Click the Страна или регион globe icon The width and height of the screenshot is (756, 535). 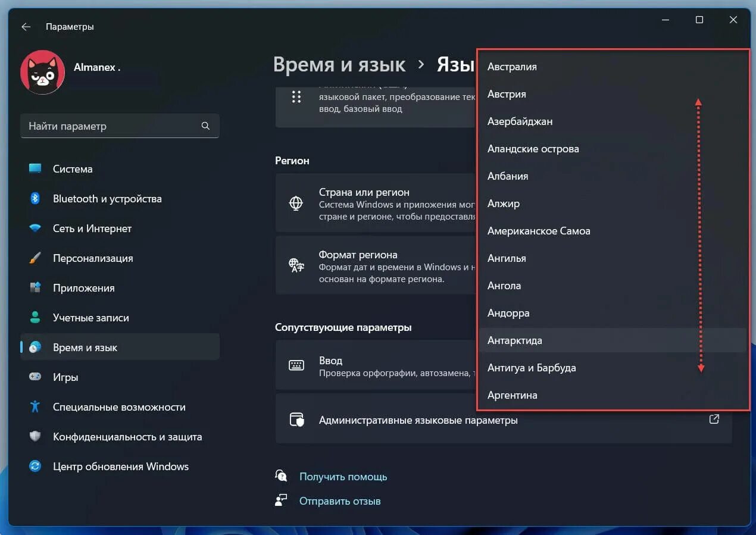point(296,203)
